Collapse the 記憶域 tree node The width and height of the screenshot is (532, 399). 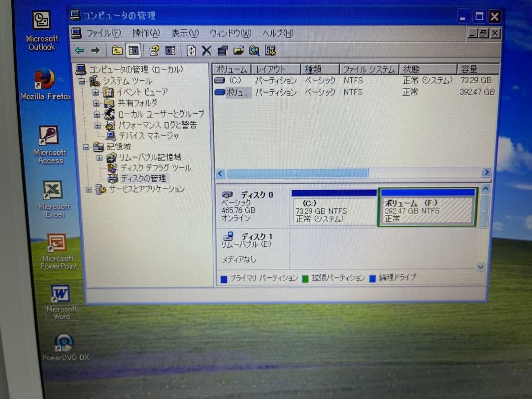tap(86, 147)
